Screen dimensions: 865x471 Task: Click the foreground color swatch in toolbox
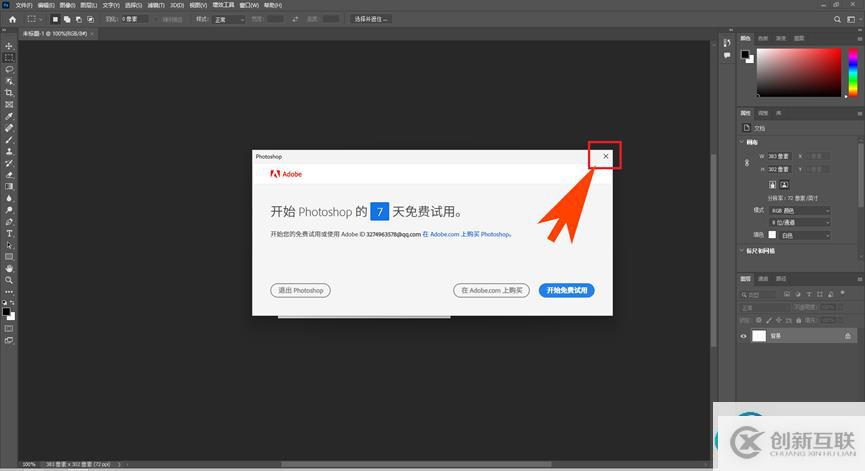[6, 312]
